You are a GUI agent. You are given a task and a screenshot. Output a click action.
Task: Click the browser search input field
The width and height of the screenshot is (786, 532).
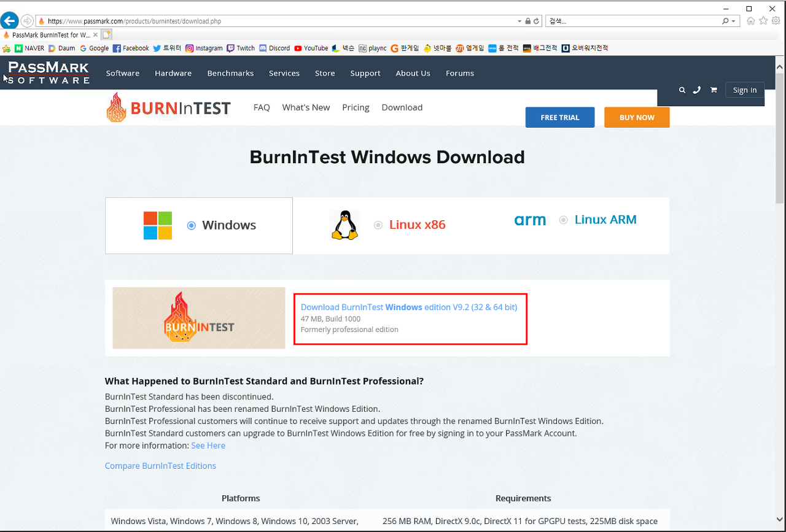point(632,21)
